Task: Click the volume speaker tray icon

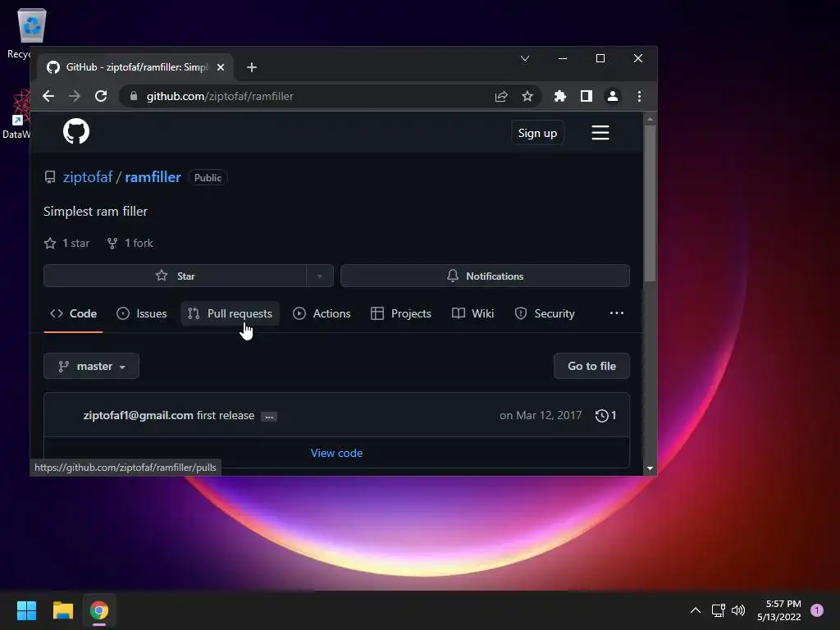Action: pyautogui.click(x=738, y=610)
